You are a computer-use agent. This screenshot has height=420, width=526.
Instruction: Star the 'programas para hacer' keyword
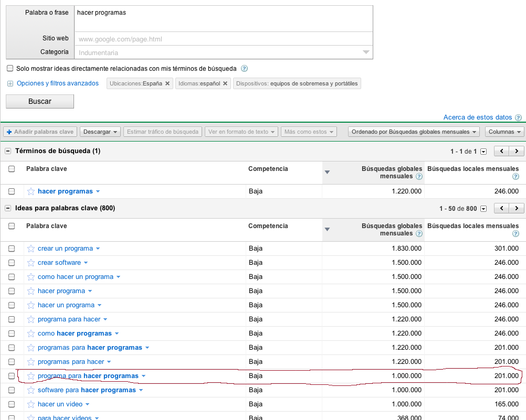(x=31, y=362)
